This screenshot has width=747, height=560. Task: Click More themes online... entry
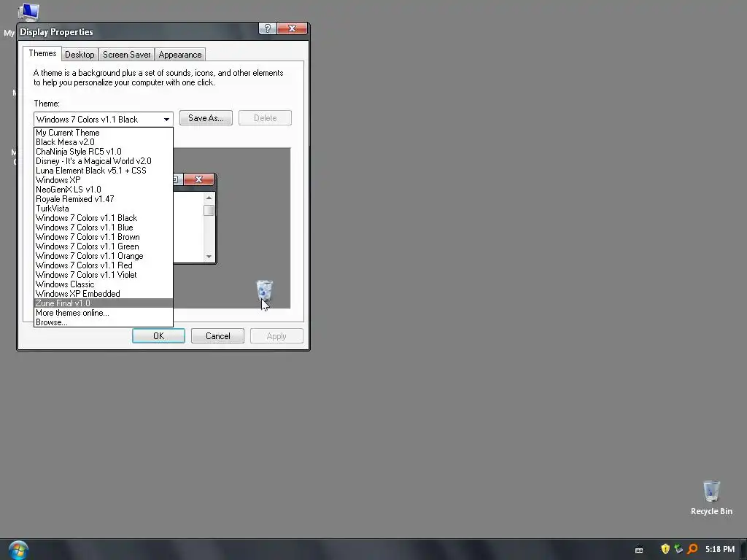(104, 313)
